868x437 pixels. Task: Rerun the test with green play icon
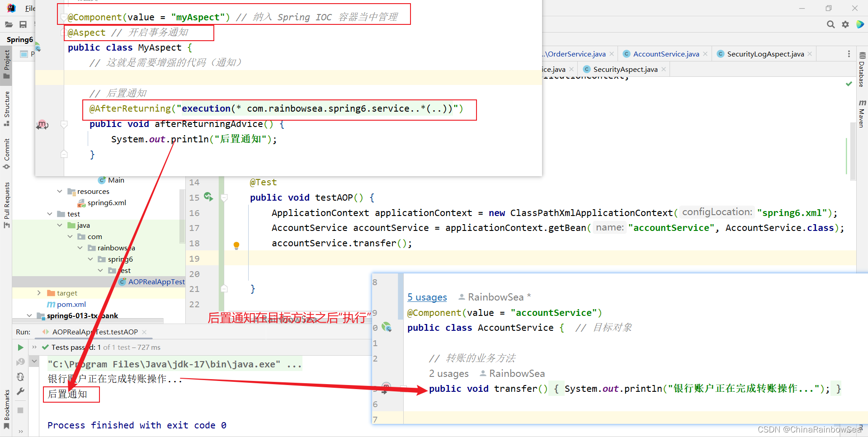20,348
